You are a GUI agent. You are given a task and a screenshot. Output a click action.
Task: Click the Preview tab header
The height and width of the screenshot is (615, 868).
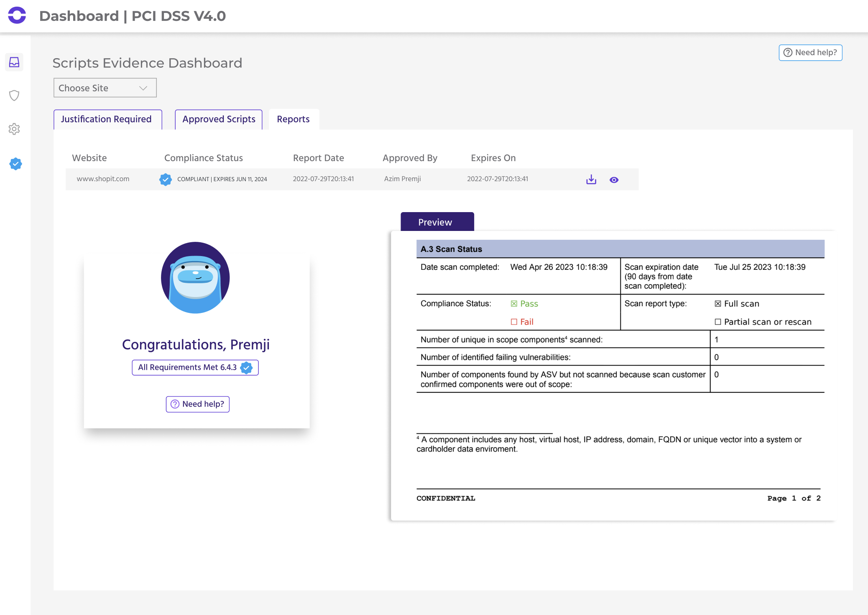coord(437,222)
